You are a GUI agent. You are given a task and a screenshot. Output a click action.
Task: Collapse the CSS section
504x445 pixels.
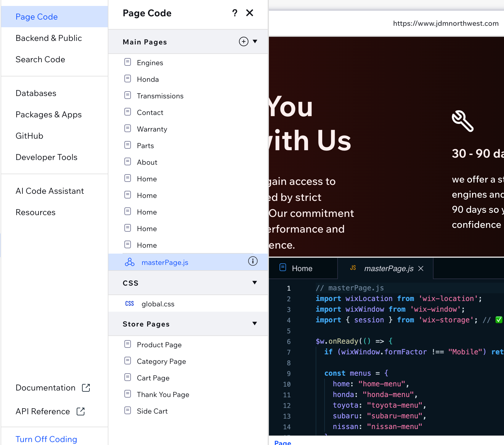254,283
